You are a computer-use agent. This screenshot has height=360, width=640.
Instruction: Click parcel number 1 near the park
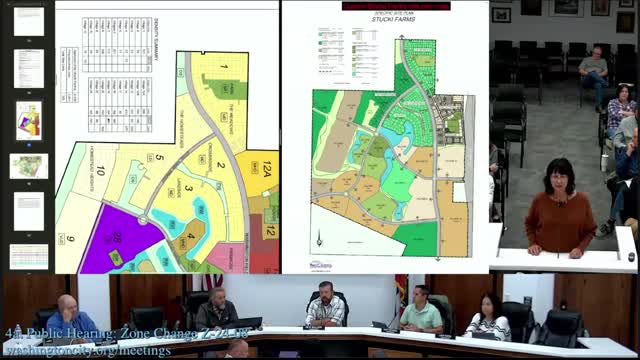coord(224,67)
